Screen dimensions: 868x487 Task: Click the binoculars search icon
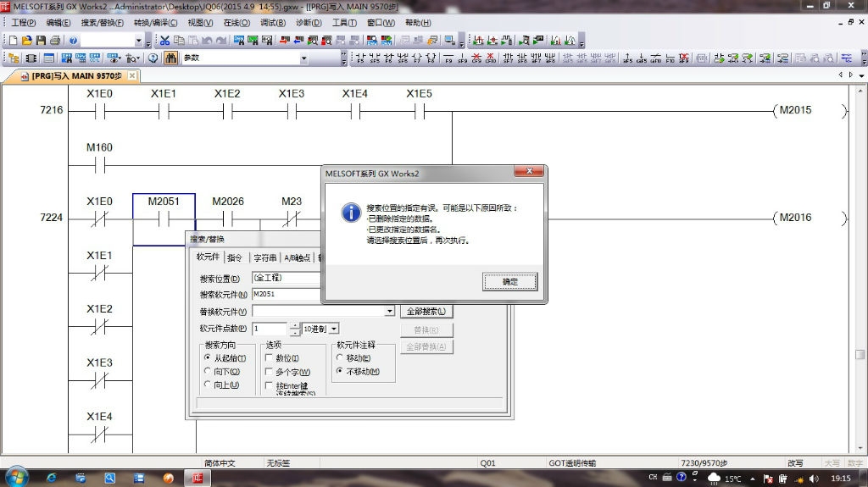click(x=170, y=58)
